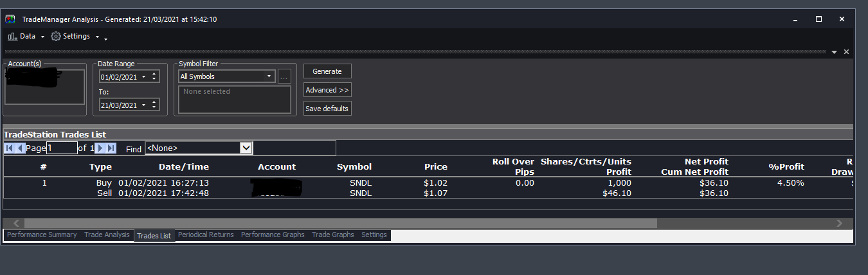Click the Save defaults button
This screenshot has width=868, height=275.
(327, 109)
